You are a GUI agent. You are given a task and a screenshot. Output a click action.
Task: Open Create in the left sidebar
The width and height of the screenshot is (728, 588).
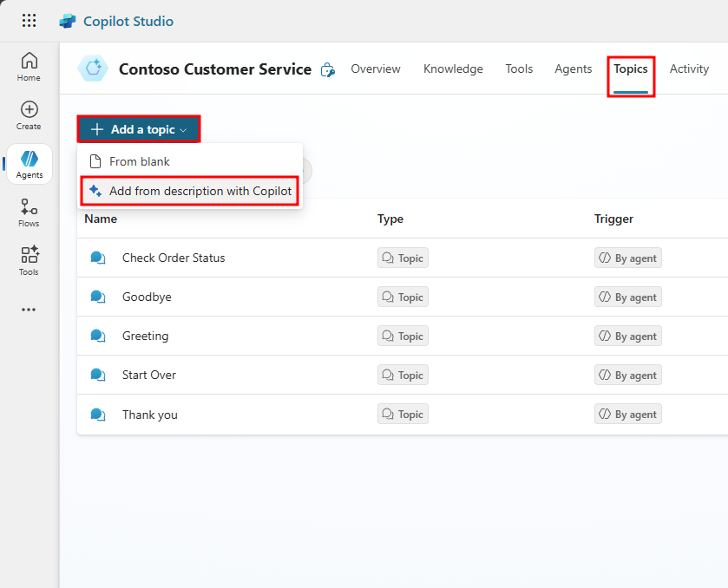(x=29, y=116)
